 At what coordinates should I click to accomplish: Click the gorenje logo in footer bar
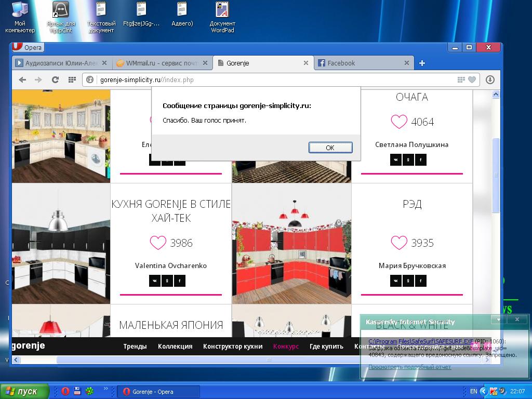coord(29,345)
